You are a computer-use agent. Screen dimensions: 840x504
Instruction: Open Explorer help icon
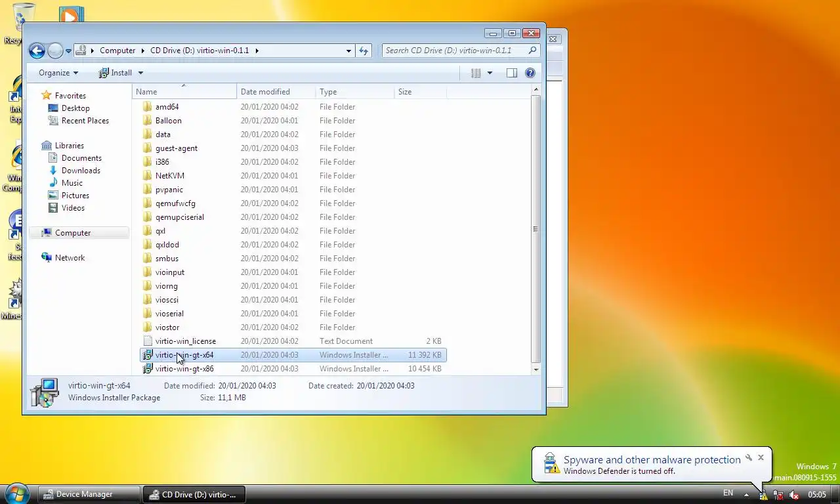point(530,73)
